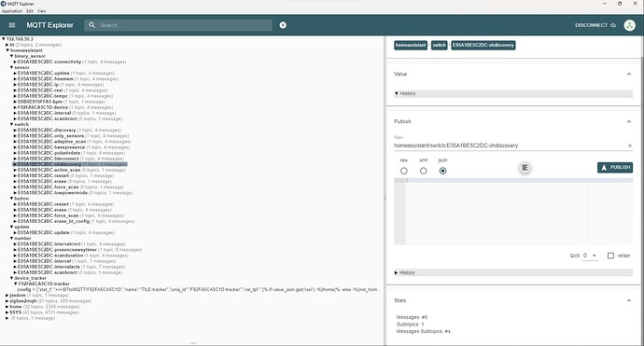Collapse the Value panel

coord(628,74)
